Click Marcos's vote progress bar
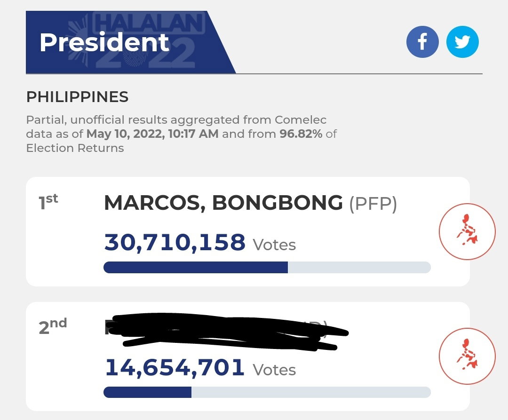 tap(267, 268)
